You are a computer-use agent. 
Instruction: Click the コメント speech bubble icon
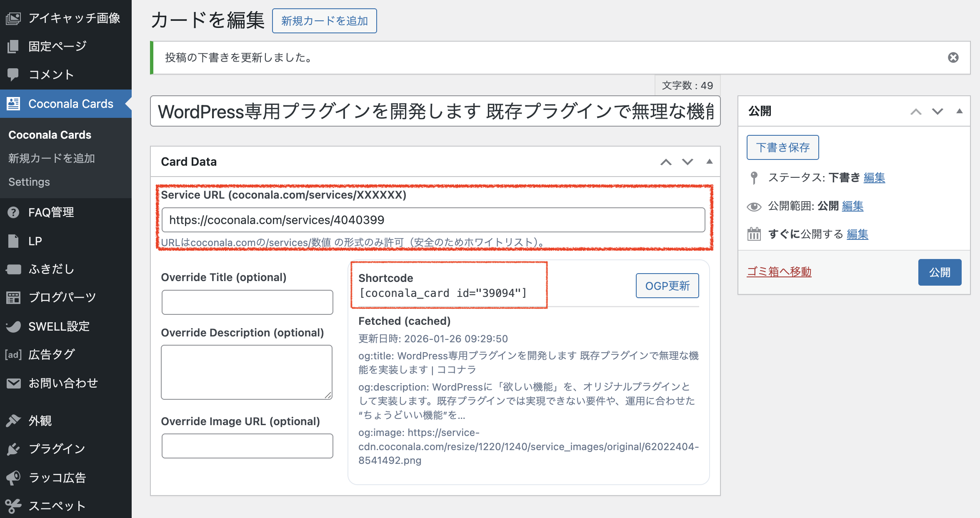coord(13,75)
